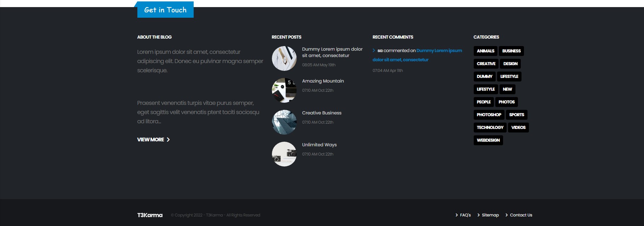The width and height of the screenshot is (644, 226).
Task: Click the Webdesign category tag
Action: pos(488,140)
